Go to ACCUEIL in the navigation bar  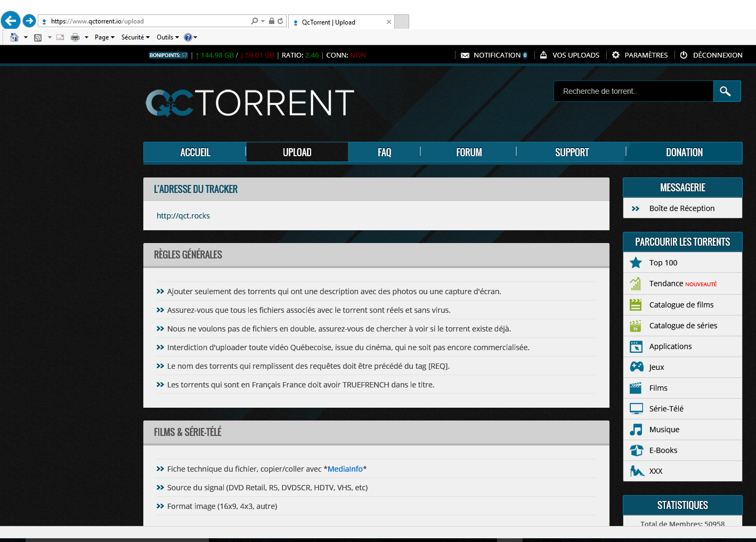pos(195,152)
